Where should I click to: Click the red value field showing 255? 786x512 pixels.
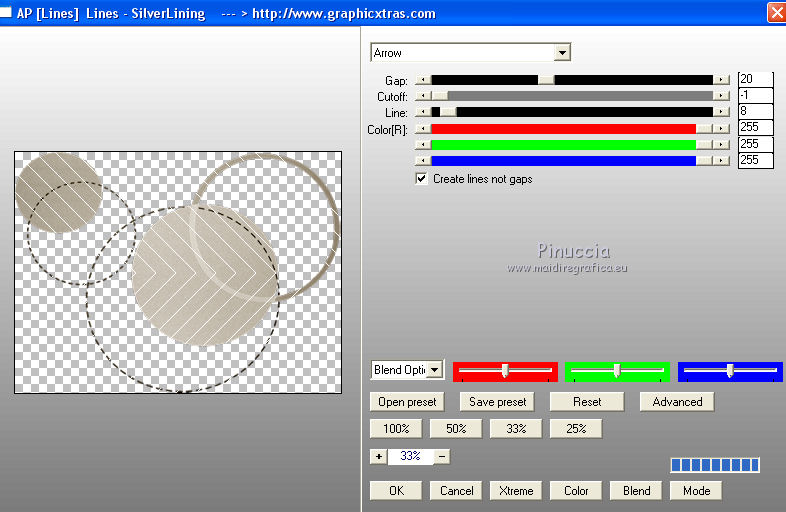(x=755, y=127)
